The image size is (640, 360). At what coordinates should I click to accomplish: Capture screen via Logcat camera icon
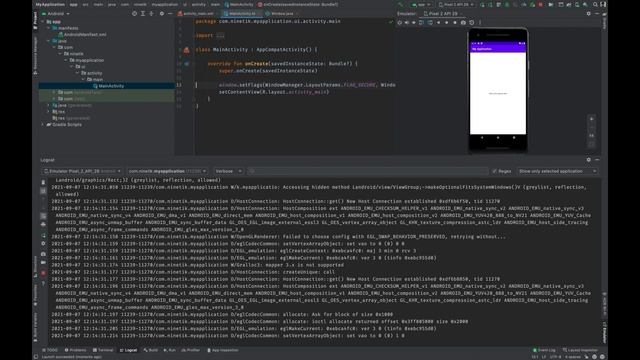[x=43, y=254]
